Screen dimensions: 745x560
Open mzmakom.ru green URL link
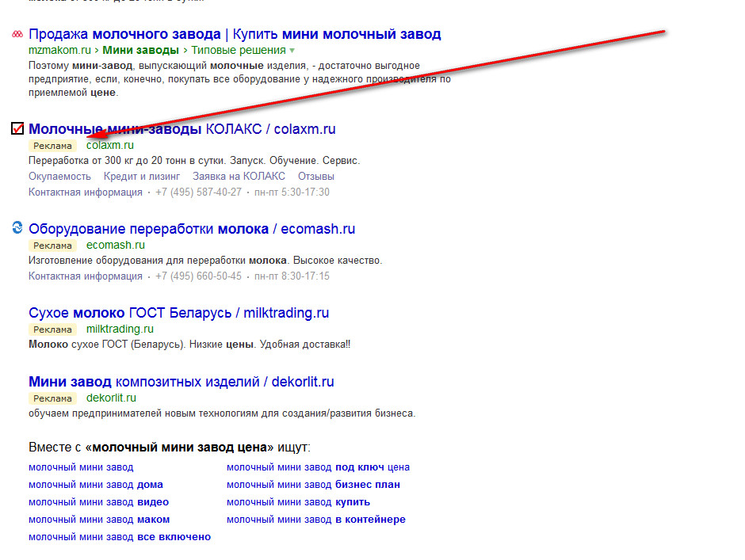coord(59,50)
